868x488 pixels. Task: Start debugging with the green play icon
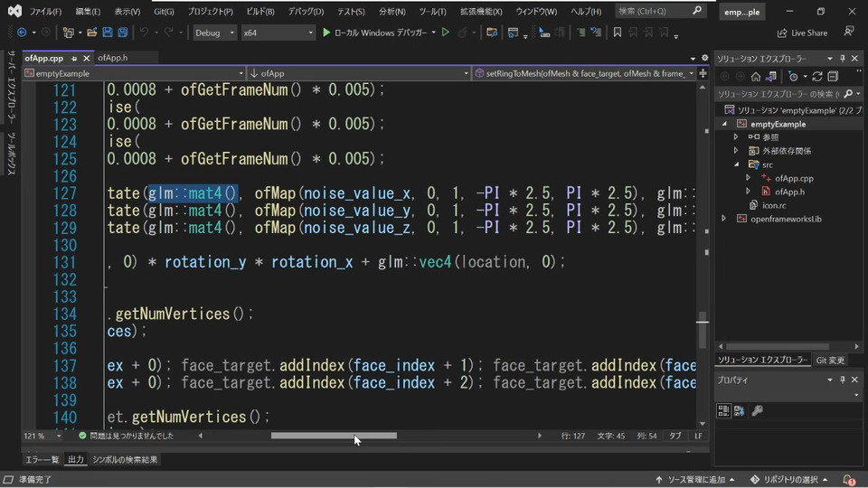coord(326,33)
